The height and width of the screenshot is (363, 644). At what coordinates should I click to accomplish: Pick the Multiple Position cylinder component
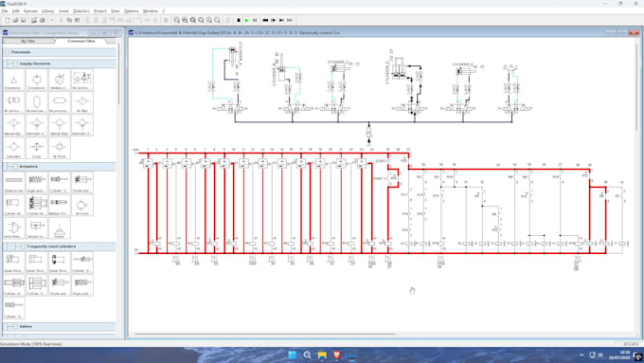60,205
